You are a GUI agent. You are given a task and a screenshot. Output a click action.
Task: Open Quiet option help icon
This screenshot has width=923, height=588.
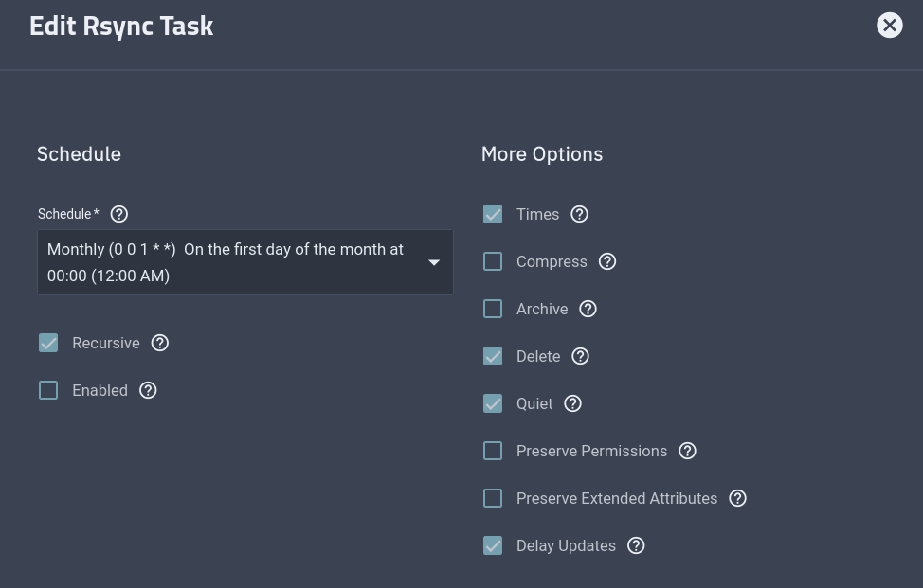point(573,403)
